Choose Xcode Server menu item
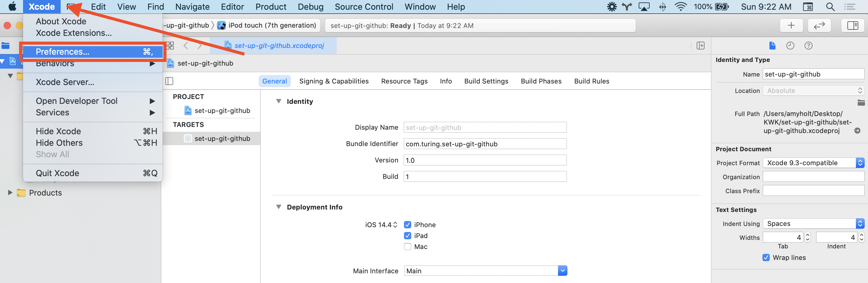The width and height of the screenshot is (868, 283). (x=93, y=82)
